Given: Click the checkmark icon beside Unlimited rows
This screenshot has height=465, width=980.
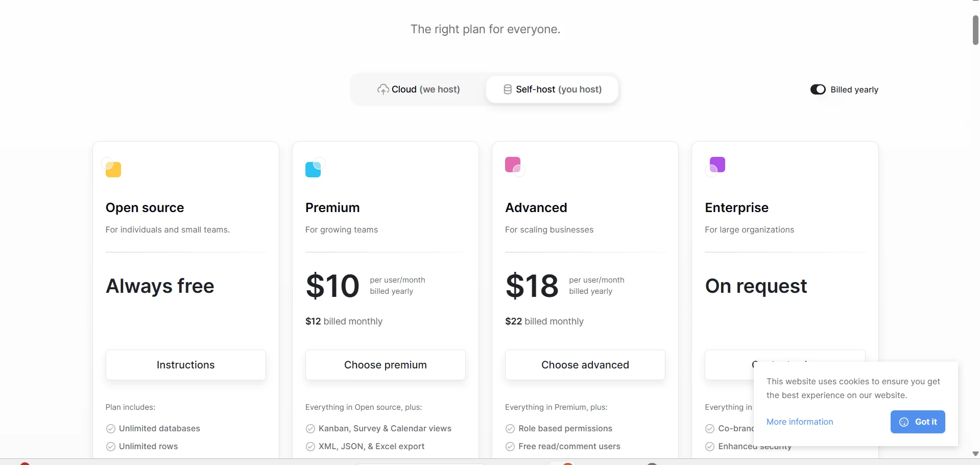Looking at the screenshot, I should point(110,447).
